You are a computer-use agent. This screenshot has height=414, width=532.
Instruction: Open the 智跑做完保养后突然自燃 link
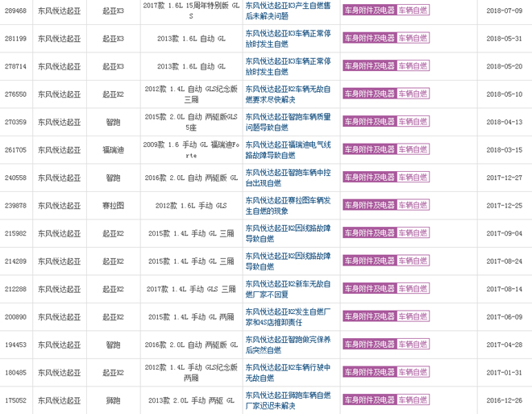coord(288,345)
